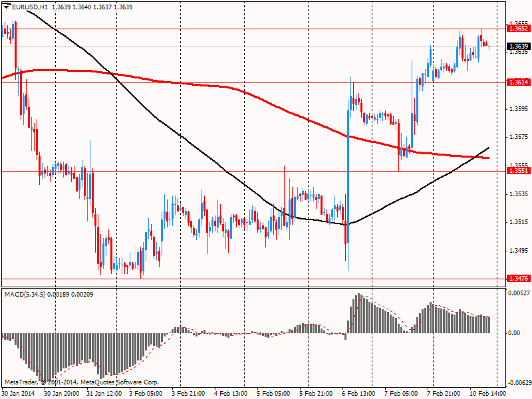532x399 pixels.
Task: Click the 1.3575 price scale value
Action: pos(519,137)
